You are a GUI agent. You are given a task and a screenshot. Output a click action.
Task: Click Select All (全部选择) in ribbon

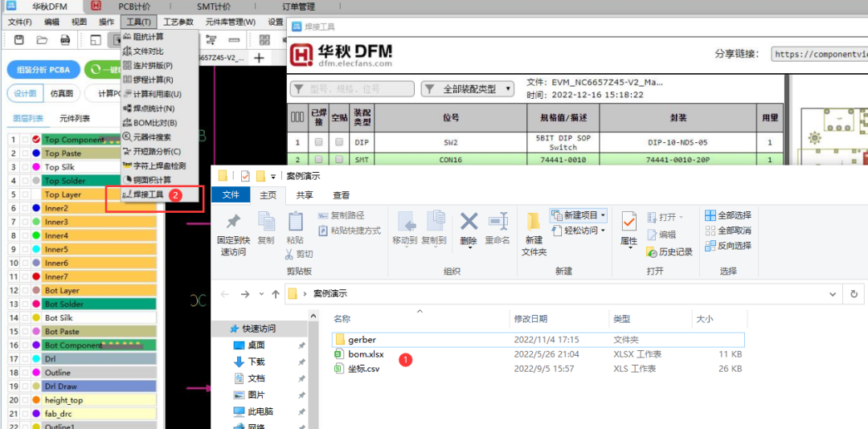click(727, 214)
